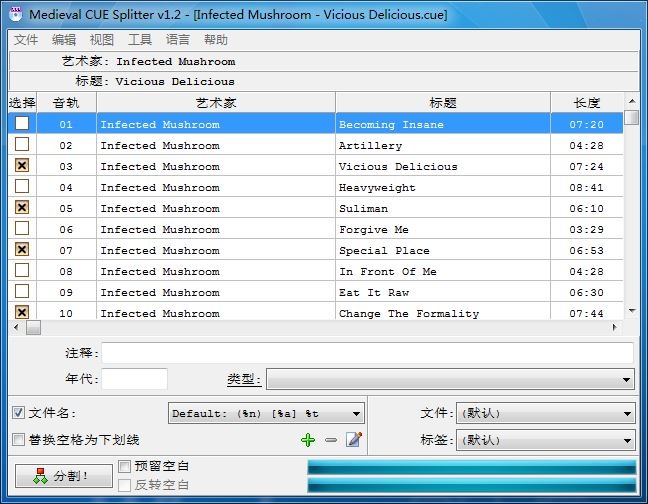648x504 pixels.
Task: Click the green plus add-mask icon
Action: pyautogui.click(x=308, y=440)
